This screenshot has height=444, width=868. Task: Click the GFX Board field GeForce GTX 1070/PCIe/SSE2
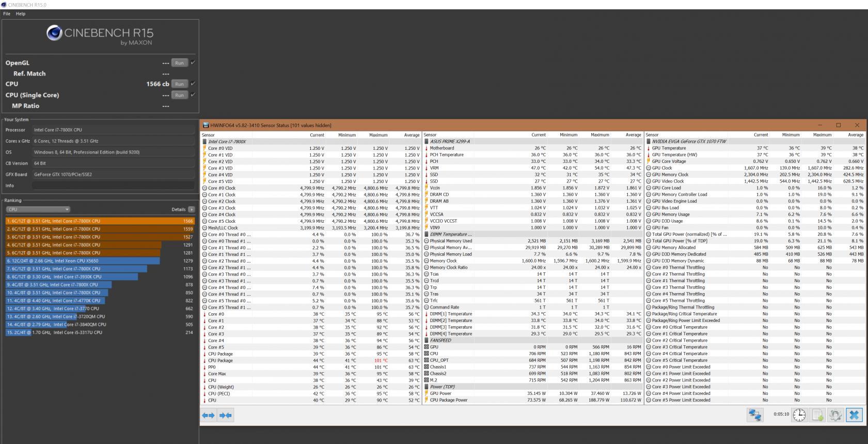(x=113, y=174)
